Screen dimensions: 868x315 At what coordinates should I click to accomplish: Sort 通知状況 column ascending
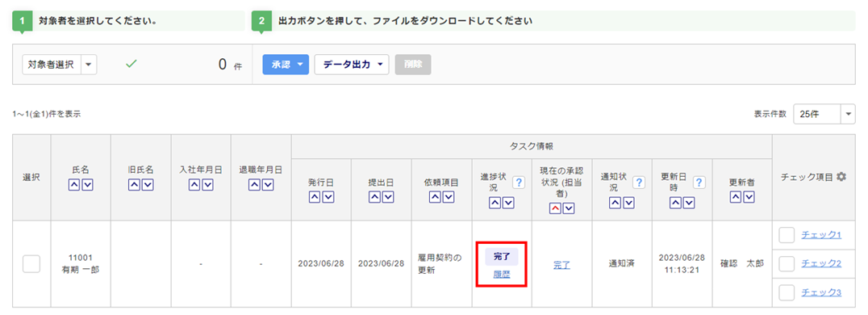(x=616, y=203)
